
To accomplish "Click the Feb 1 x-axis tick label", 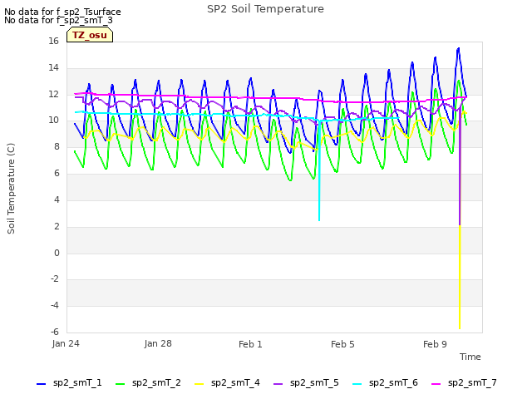I will 250,344.
